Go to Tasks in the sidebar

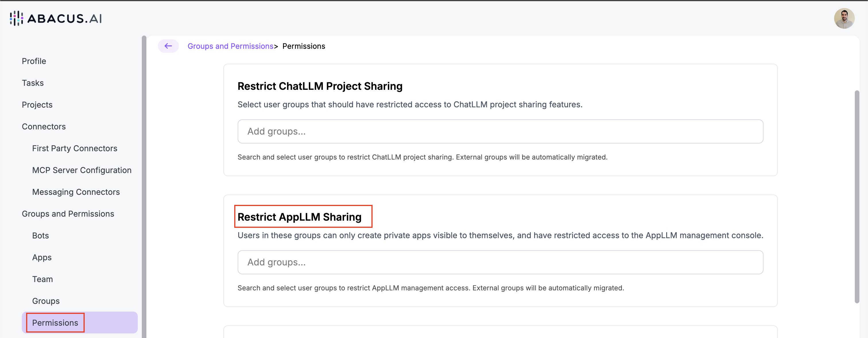point(33,83)
